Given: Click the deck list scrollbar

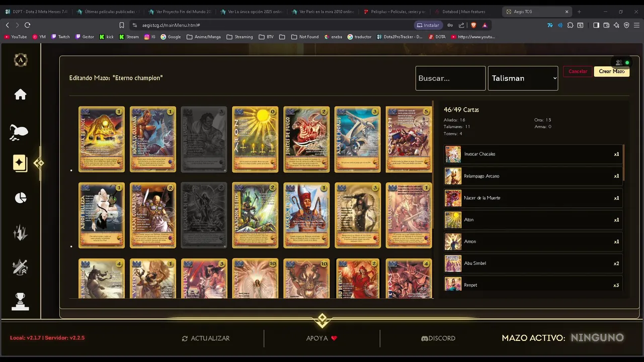Looking at the screenshot, I should click(x=624, y=162).
